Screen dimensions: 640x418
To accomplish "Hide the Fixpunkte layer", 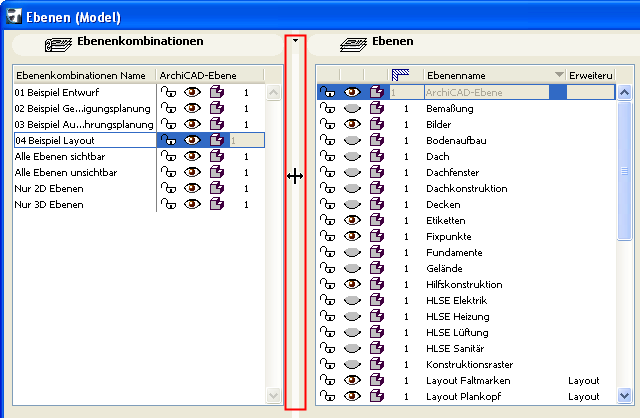I will pyautogui.click(x=352, y=236).
